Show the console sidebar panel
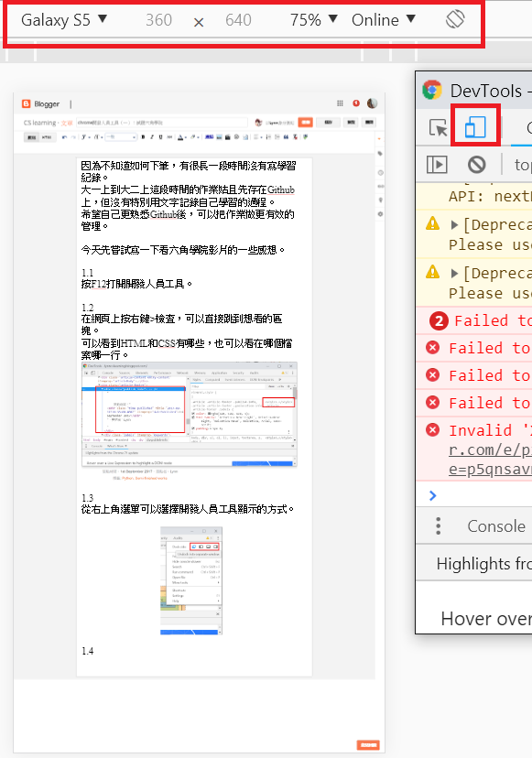The image size is (532, 758). pos(437,165)
